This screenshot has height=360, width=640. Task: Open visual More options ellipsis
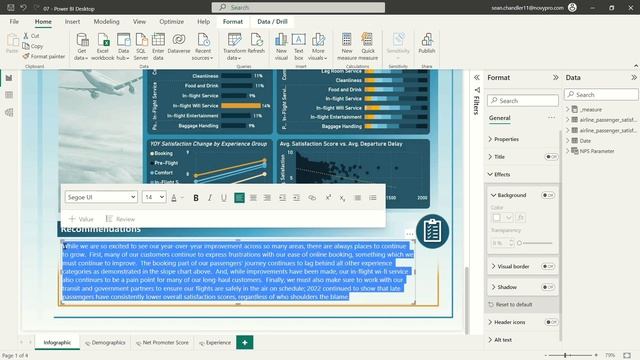coord(409,234)
